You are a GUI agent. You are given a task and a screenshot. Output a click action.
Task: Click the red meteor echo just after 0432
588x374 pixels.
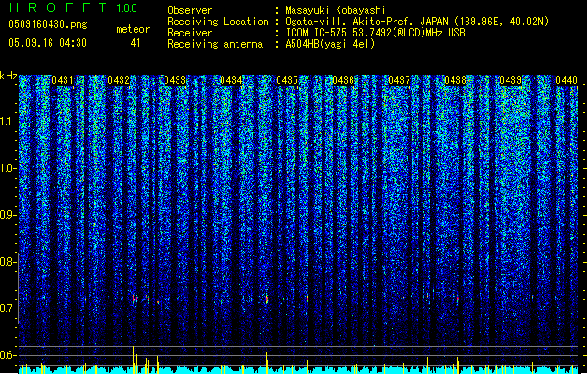[x=133, y=298]
